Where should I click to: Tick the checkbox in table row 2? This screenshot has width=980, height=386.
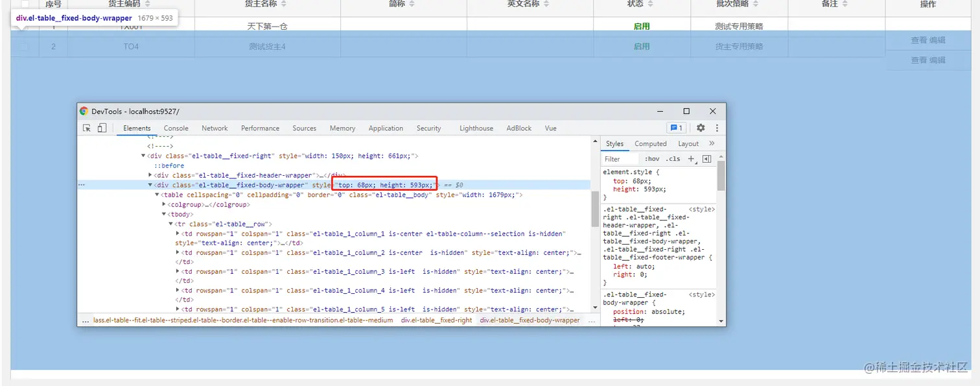(24, 47)
